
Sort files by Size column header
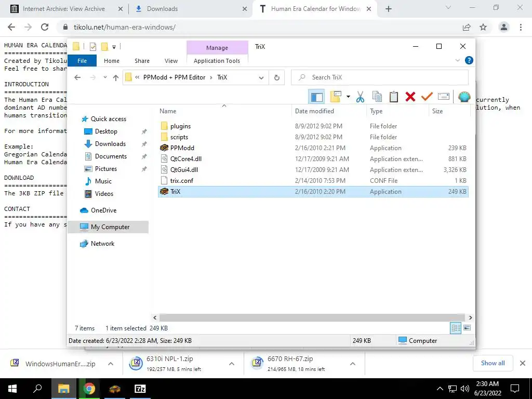[437, 111]
